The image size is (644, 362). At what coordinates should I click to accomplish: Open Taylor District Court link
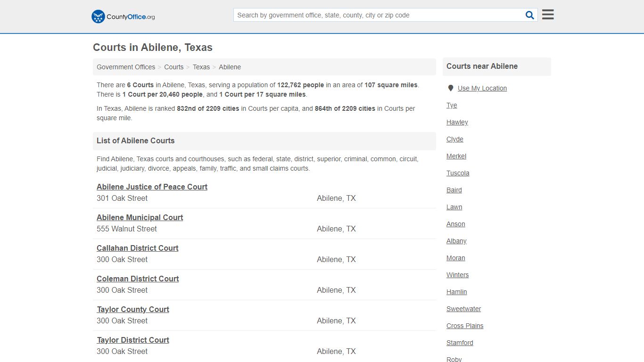pos(133,340)
